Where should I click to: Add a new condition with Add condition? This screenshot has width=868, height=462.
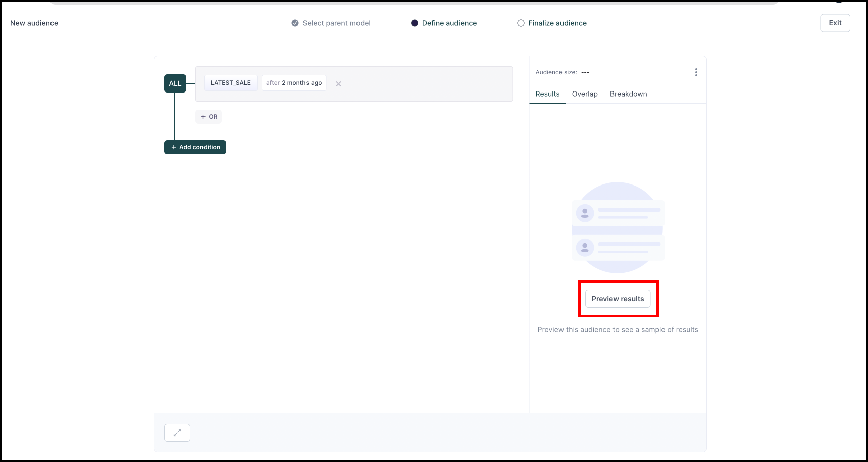[195, 147]
